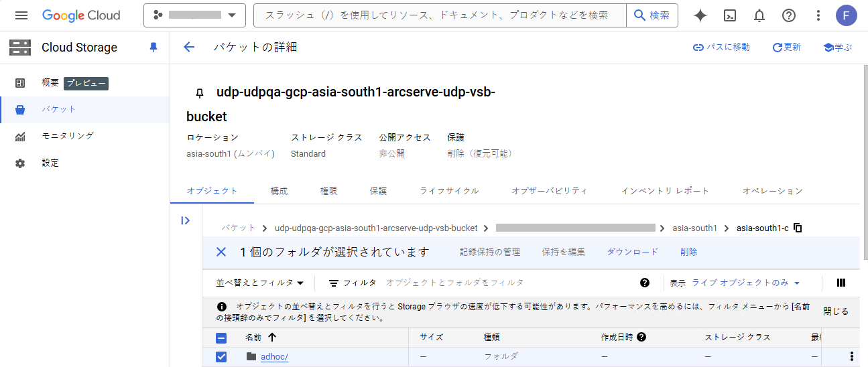Sort by the 名前 column header

253,338
